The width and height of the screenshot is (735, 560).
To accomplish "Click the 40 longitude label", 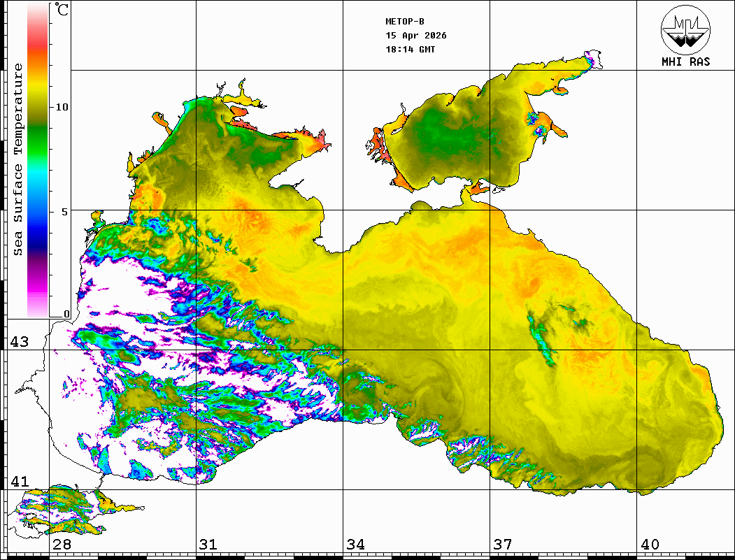I will pos(650,545).
